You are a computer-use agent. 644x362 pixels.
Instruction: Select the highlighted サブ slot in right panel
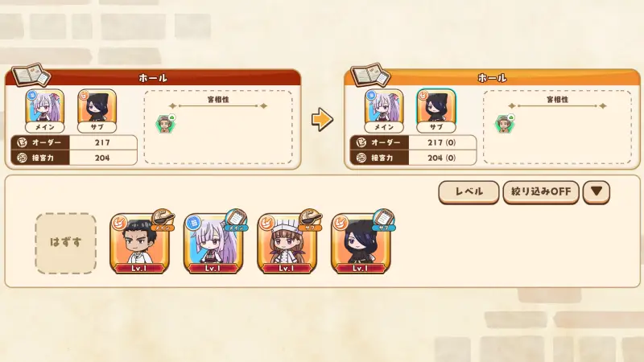click(436, 111)
